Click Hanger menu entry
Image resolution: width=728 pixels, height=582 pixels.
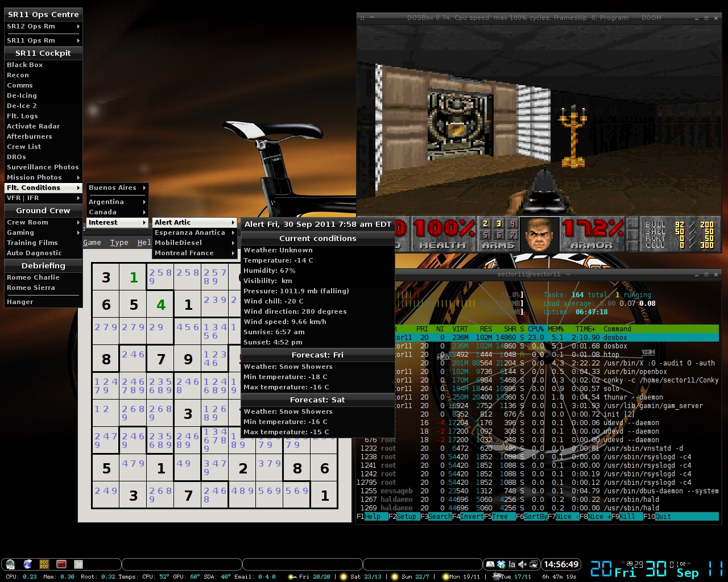coord(43,302)
